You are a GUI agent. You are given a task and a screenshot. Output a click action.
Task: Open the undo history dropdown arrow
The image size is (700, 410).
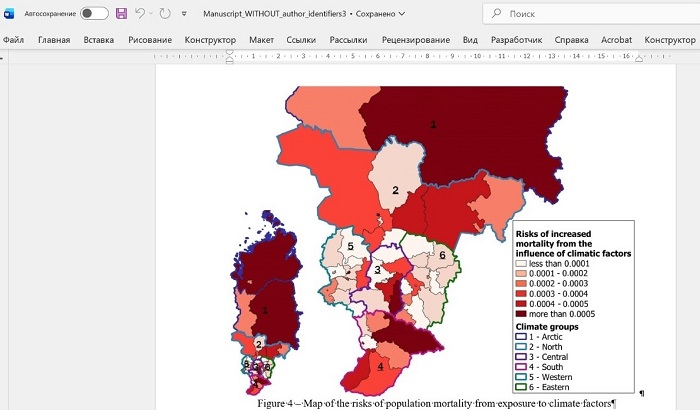click(x=151, y=14)
